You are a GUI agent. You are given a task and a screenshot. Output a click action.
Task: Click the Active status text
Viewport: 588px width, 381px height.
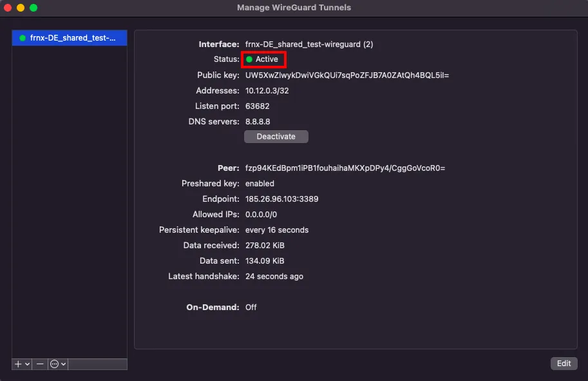267,59
